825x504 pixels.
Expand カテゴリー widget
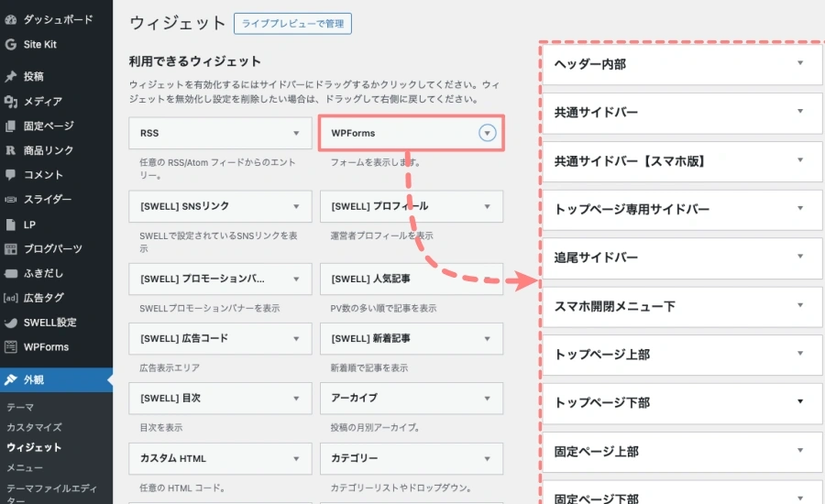(488, 459)
